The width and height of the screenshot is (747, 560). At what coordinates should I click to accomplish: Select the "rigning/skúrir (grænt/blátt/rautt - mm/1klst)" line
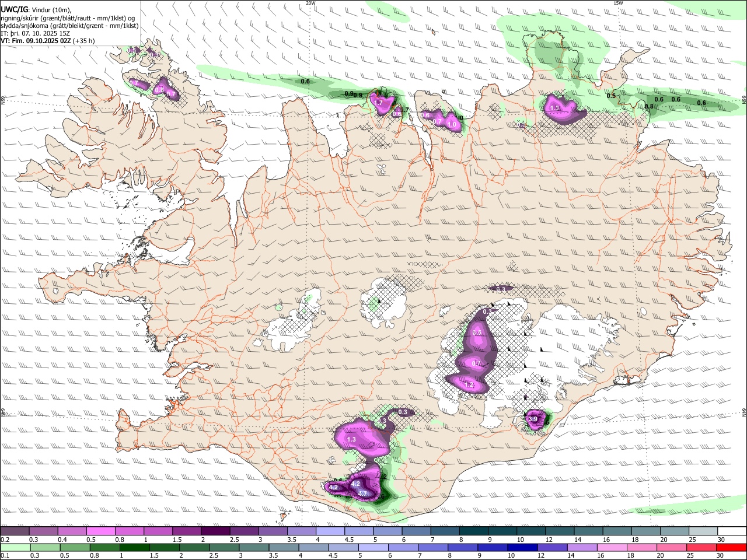click(68, 18)
